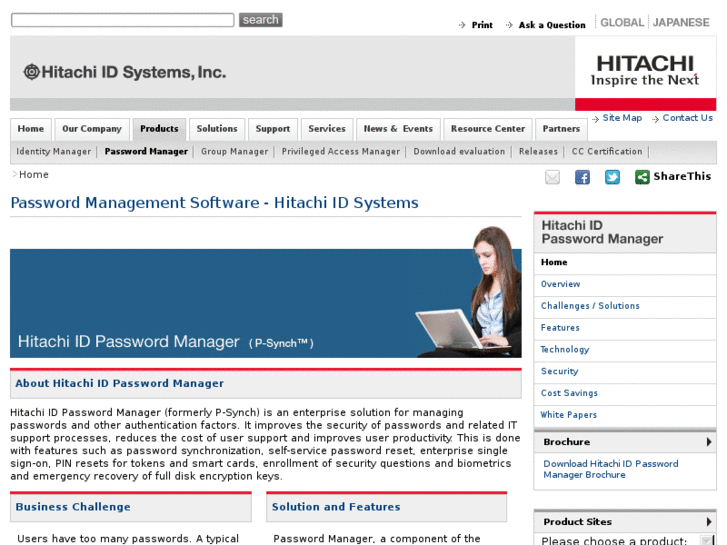Open Cost Savings in the sidebar

click(x=569, y=393)
